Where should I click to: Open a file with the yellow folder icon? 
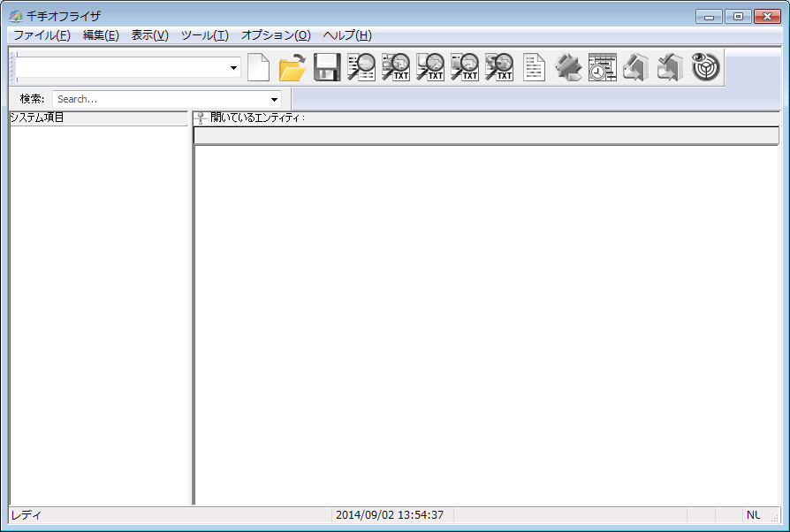click(292, 67)
